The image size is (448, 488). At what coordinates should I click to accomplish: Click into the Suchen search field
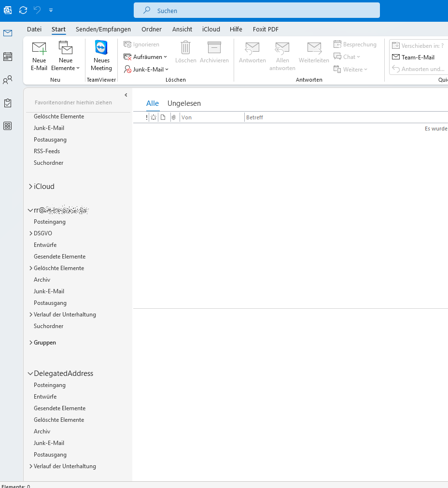pos(256,11)
